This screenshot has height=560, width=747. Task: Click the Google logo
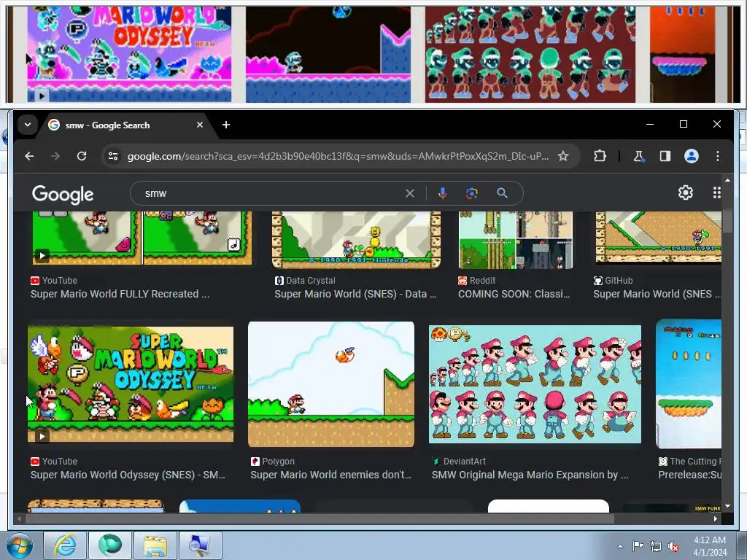pos(63,194)
